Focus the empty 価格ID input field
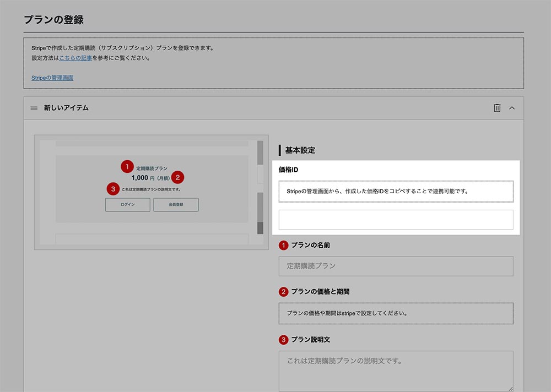This screenshot has width=551, height=392. (x=396, y=220)
